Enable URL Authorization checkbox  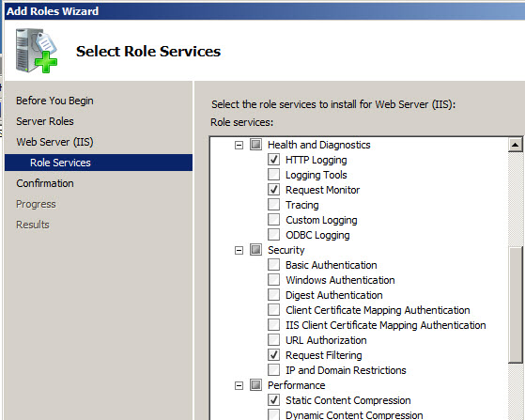pyautogui.click(x=274, y=340)
